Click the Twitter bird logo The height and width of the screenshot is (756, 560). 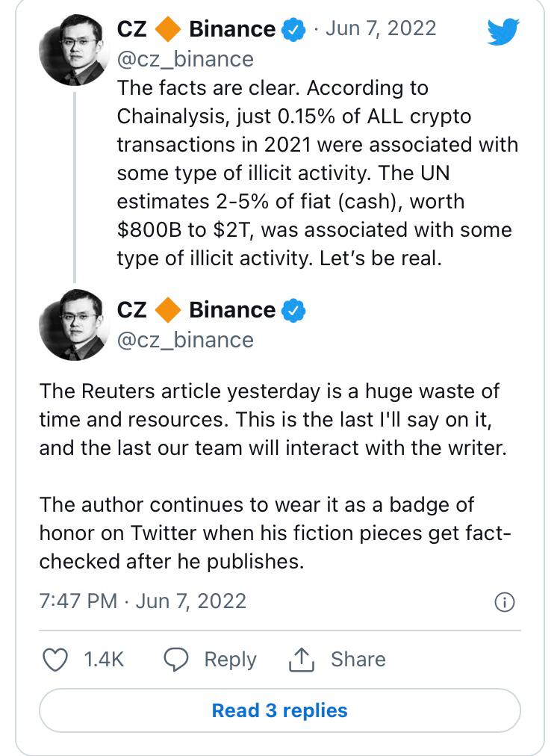[502, 32]
